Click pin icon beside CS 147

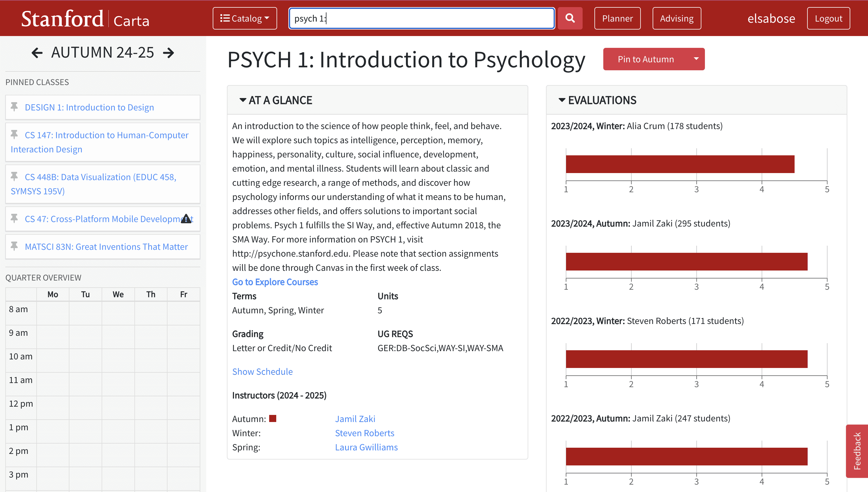pyautogui.click(x=14, y=134)
